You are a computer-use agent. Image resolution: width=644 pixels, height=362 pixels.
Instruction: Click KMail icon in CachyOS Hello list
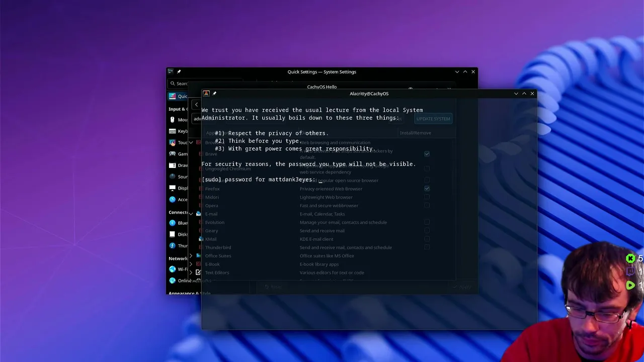201,239
